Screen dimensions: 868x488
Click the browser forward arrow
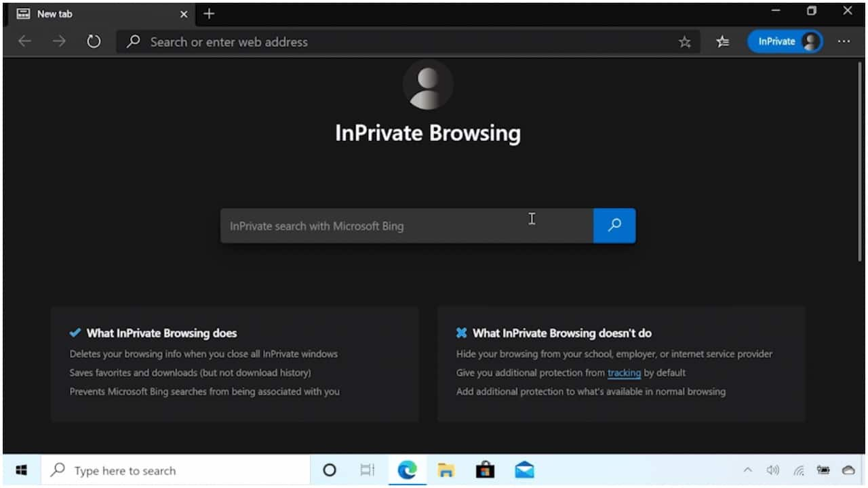coord(59,41)
